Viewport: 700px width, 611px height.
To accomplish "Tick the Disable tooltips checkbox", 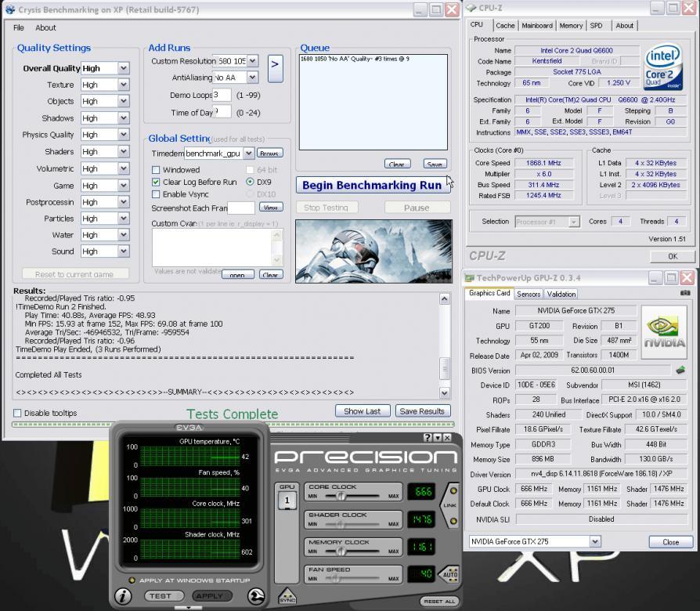I will click(17, 413).
